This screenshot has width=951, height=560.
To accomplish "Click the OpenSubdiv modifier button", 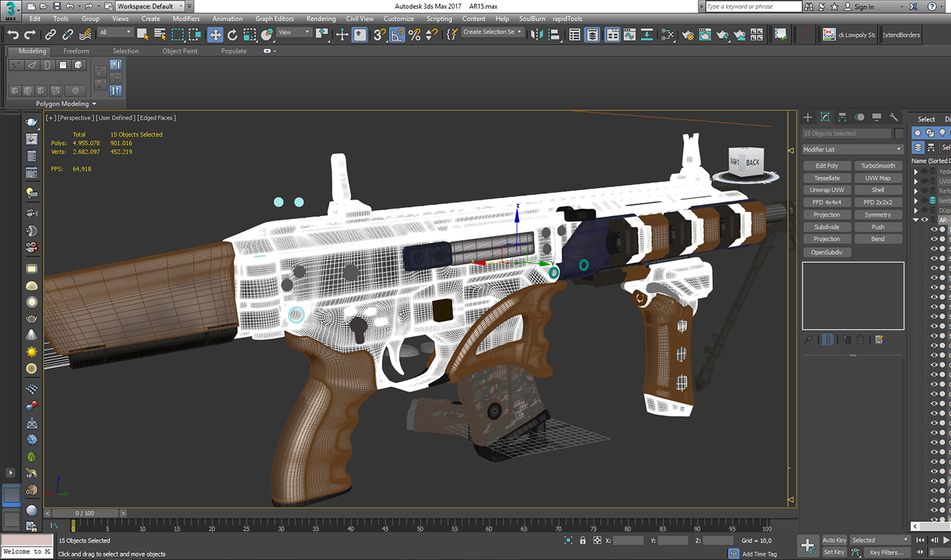I will 827,252.
